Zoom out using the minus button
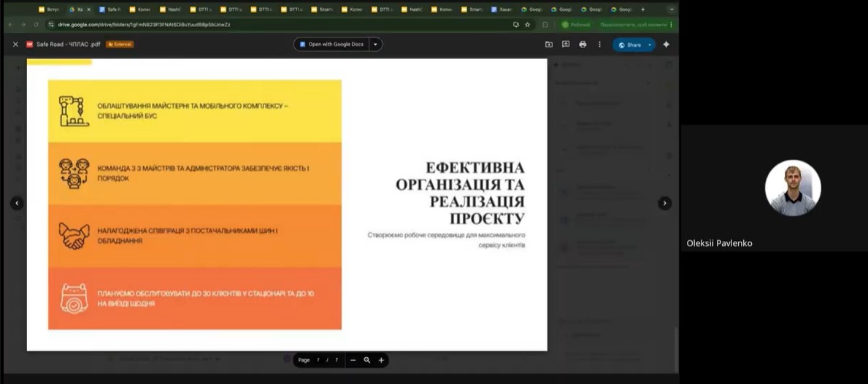Image resolution: width=868 pixels, height=384 pixels. tap(353, 360)
